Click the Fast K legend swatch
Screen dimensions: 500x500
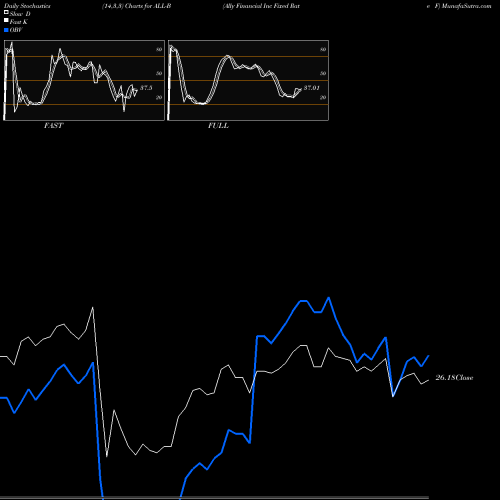(6, 21)
